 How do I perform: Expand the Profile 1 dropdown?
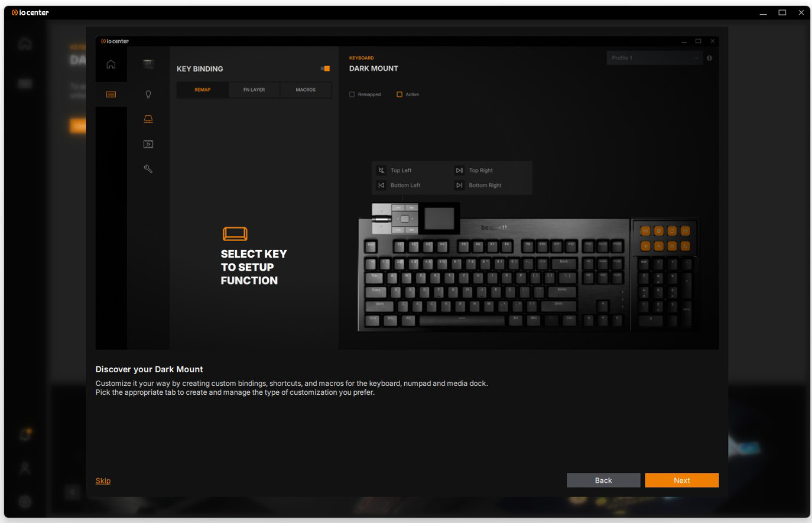(x=655, y=58)
